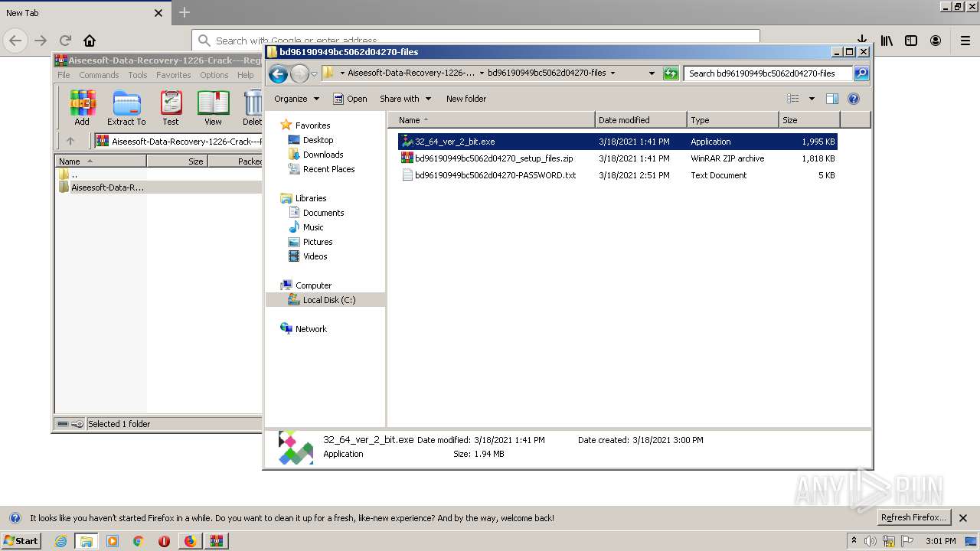Click the New folder button
This screenshot has height=551, width=980.
point(466,99)
